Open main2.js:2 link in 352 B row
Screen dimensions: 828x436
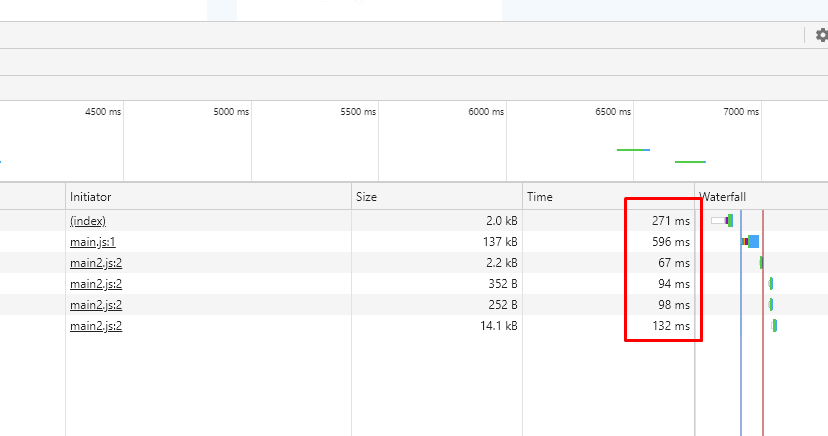point(96,284)
